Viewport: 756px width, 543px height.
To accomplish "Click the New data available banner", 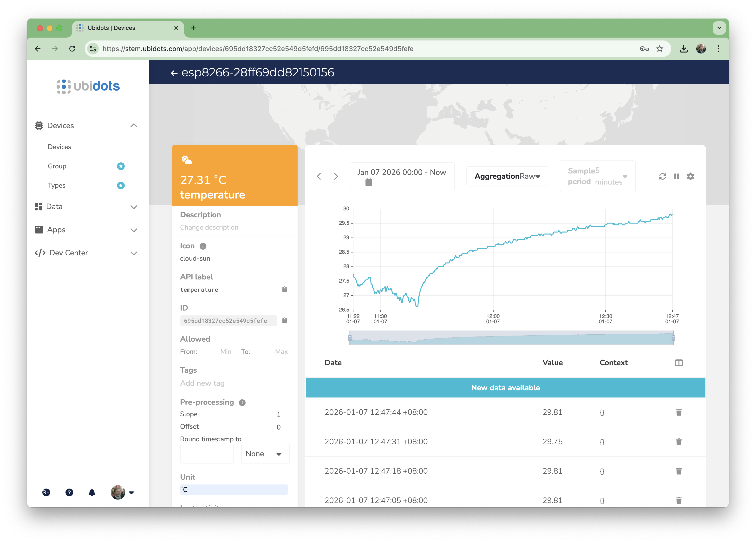I will coord(505,388).
